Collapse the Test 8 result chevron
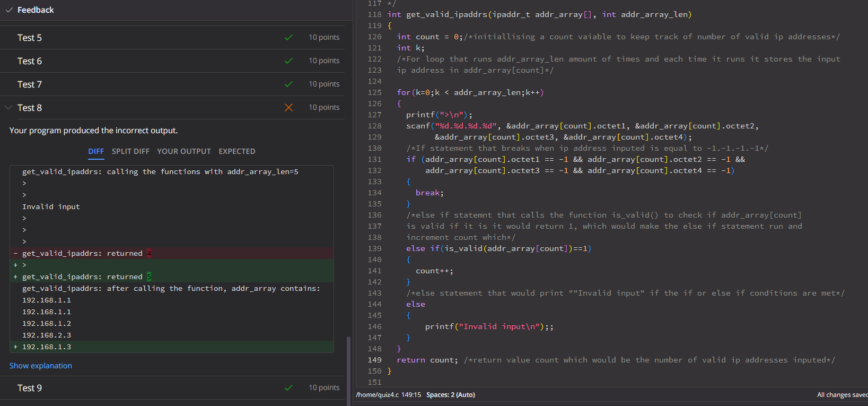The image size is (868, 406). tap(8, 108)
